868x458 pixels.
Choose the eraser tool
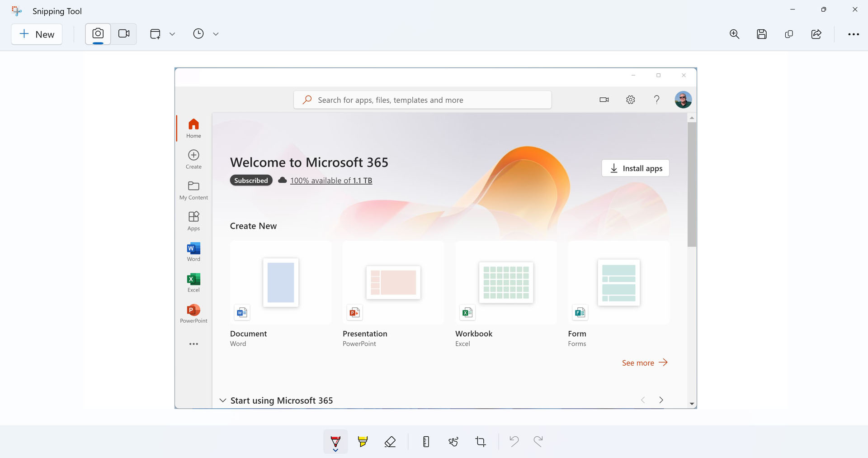point(390,441)
